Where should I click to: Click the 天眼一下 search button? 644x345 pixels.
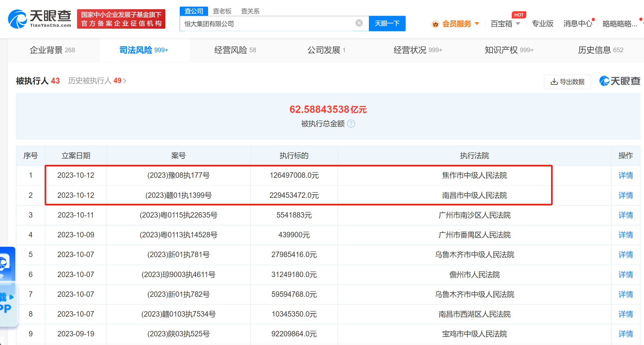[387, 24]
